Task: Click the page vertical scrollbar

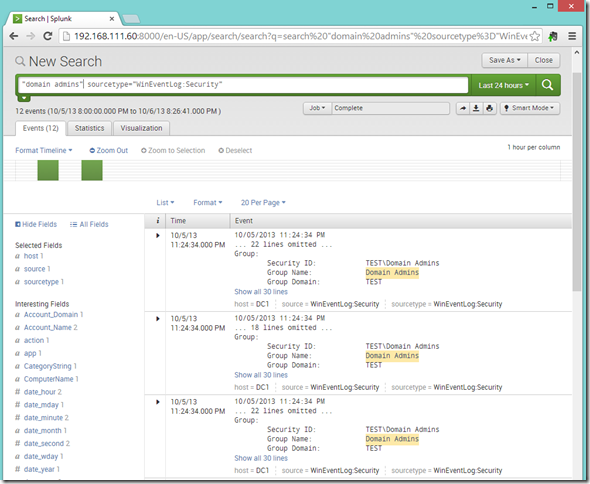Action: point(577,183)
